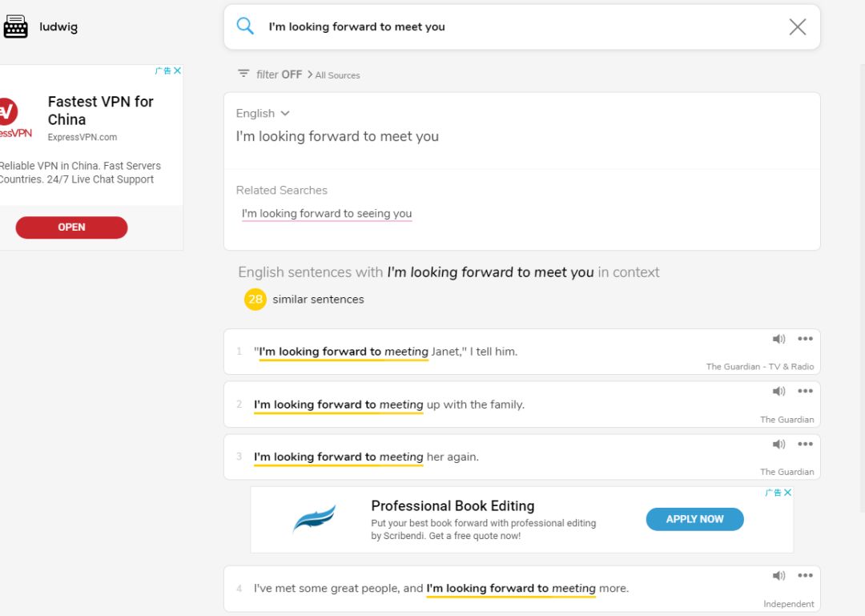Click the OPEN button in ExpressVPN ad
Image resolution: width=865 pixels, height=616 pixels.
pyautogui.click(x=71, y=227)
